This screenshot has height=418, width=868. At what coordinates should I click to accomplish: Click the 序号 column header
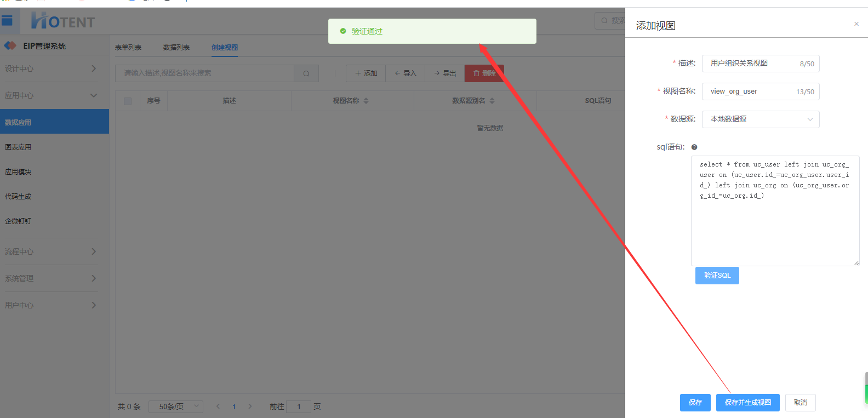pyautogui.click(x=153, y=101)
